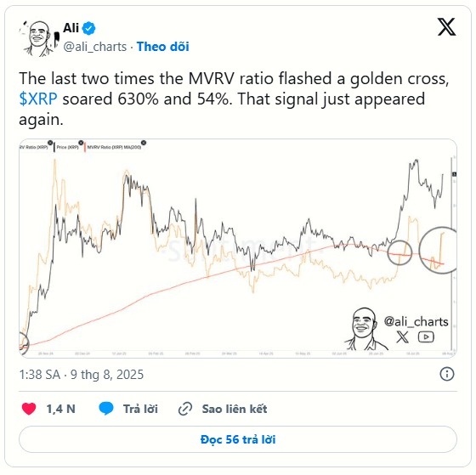Click the Trả lời reply label
The image size is (476, 475).
click(x=140, y=409)
